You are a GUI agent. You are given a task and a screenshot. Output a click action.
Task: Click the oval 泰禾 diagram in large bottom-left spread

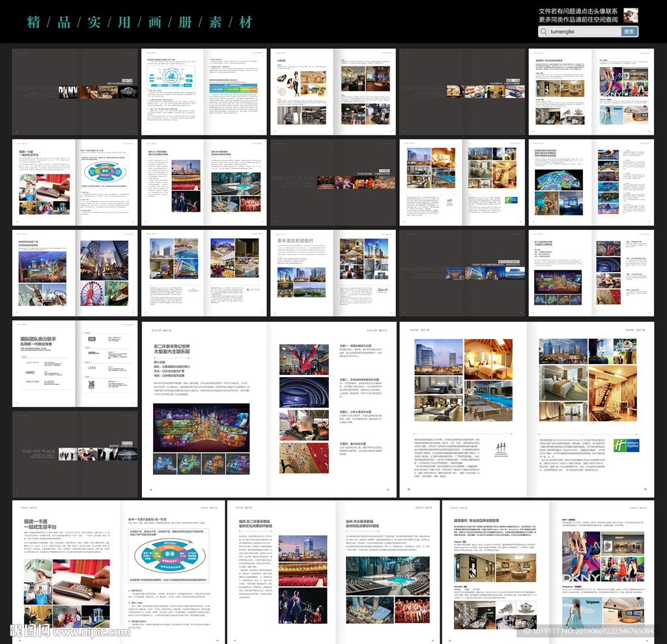click(x=170, y=555)
